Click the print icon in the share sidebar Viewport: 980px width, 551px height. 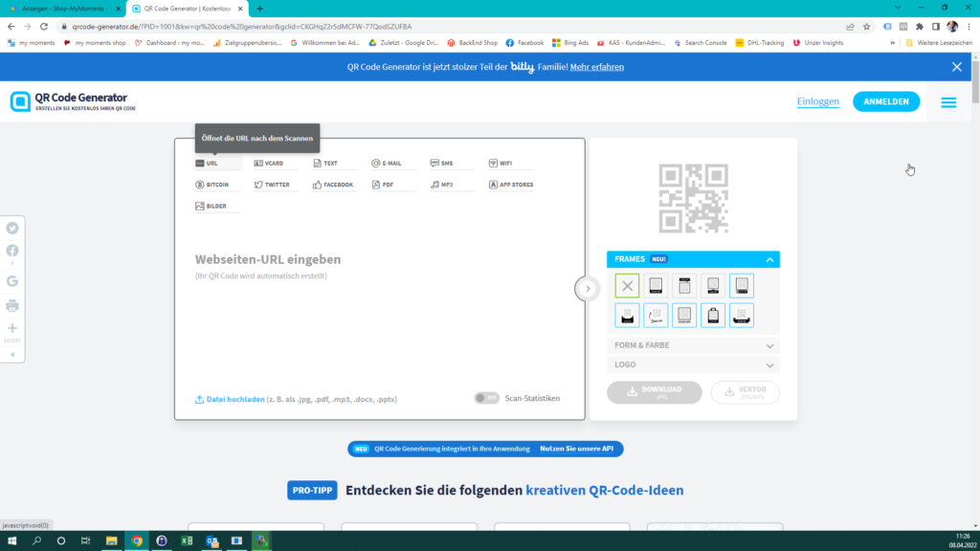(x=12, y=305)
